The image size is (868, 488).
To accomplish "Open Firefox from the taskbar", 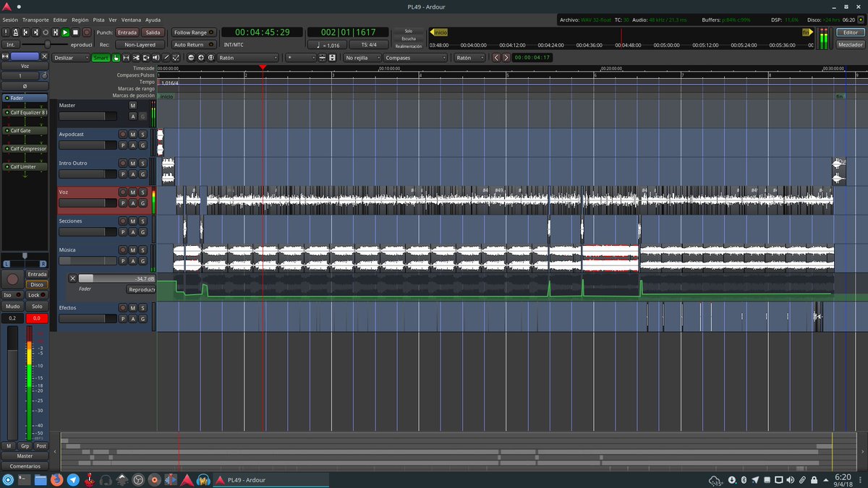I will click(x=57, y=480).
